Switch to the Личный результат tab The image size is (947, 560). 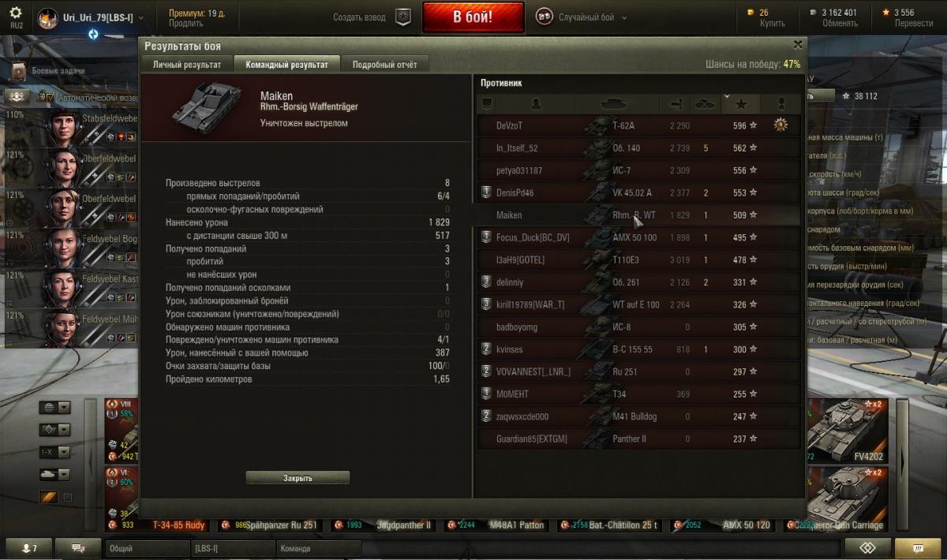point(187,65)
